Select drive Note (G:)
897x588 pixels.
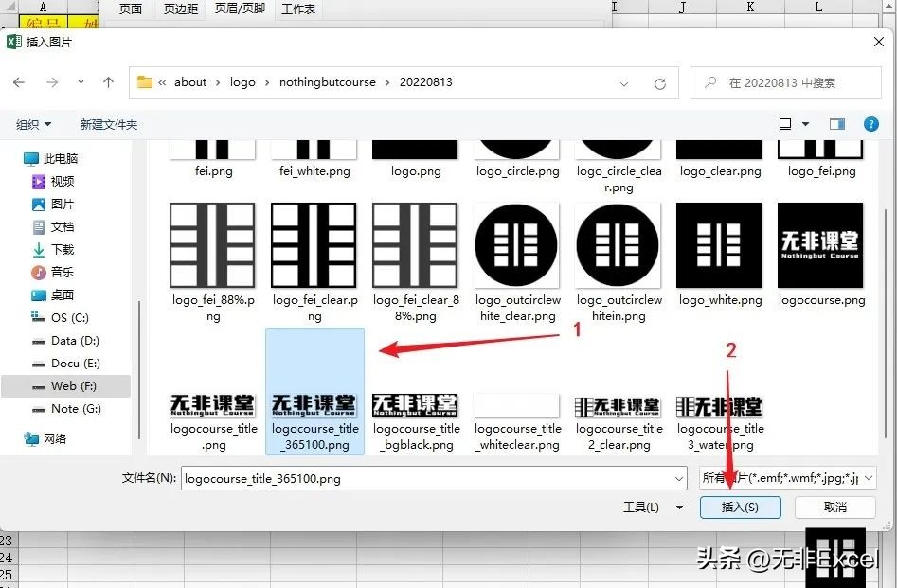(x=66, y=409)
